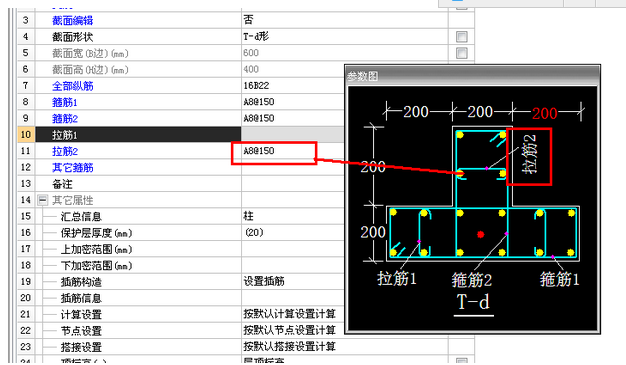Screen dimensions: 626x365
Task: Click the 按默认节点设置计算 value
Action: [289, 330]
